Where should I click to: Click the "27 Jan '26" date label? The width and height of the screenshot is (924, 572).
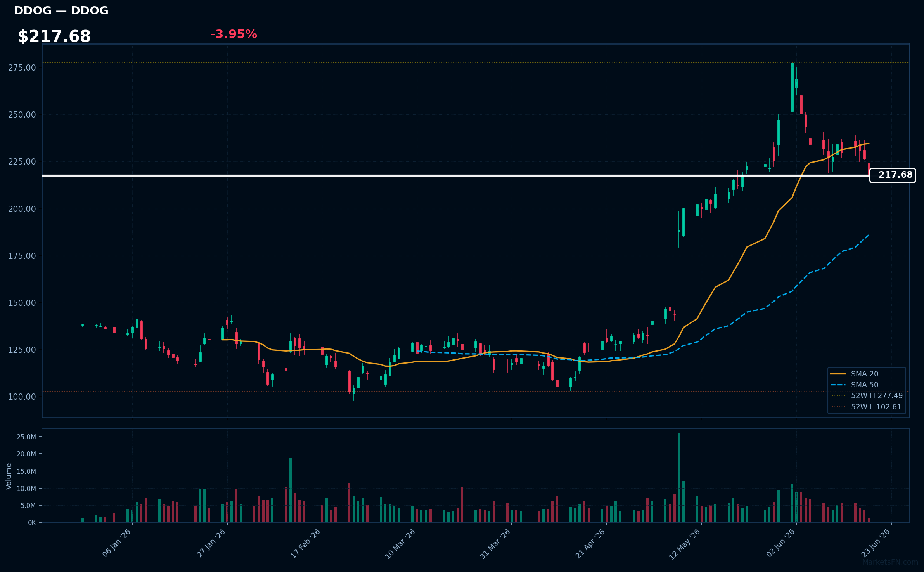211,543
